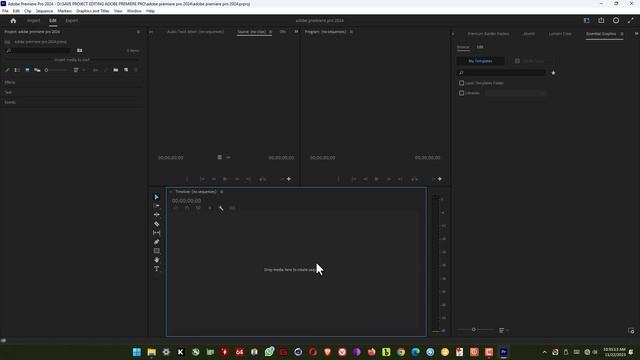Toggle insert sequences as nests option
The image size is (640, 360).
(x=176, y=208)
